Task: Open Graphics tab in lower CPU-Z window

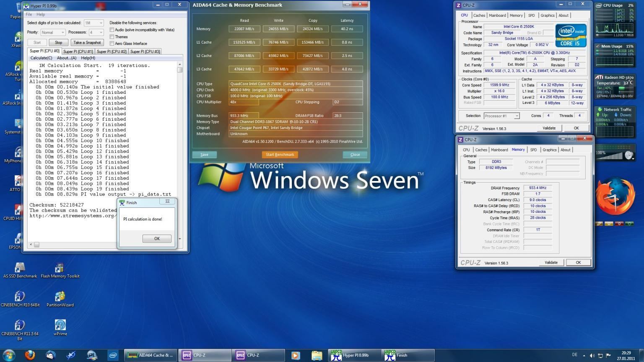Action: coord(549,150)
